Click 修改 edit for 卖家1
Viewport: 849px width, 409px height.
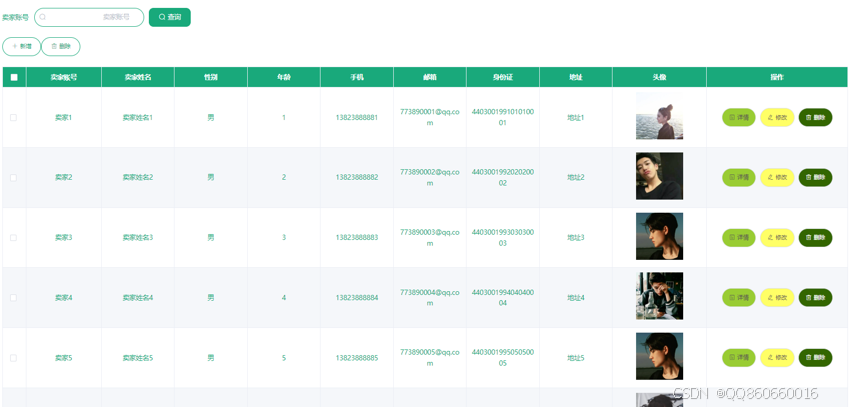[x=777, y=117]
